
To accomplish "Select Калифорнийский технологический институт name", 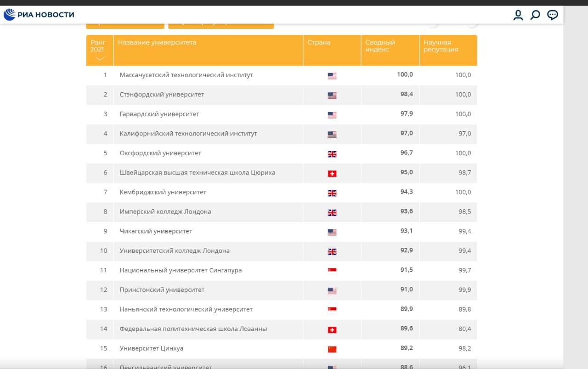I will [188, 134].
